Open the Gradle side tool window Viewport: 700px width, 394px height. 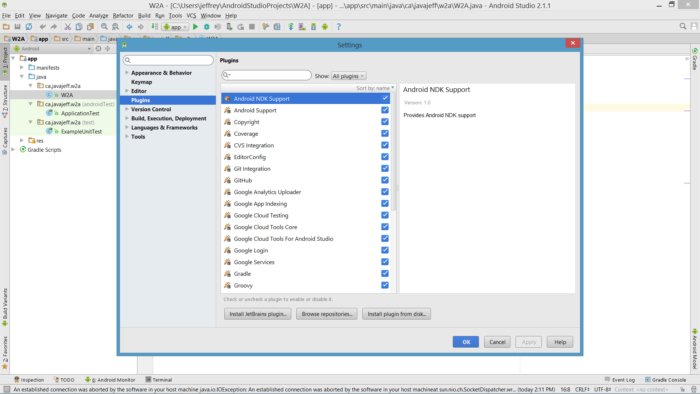(695, 60)
